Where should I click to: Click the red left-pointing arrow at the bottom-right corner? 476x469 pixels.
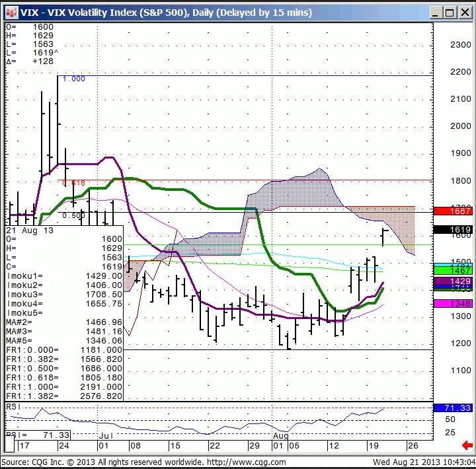click(x=468, y=445)
